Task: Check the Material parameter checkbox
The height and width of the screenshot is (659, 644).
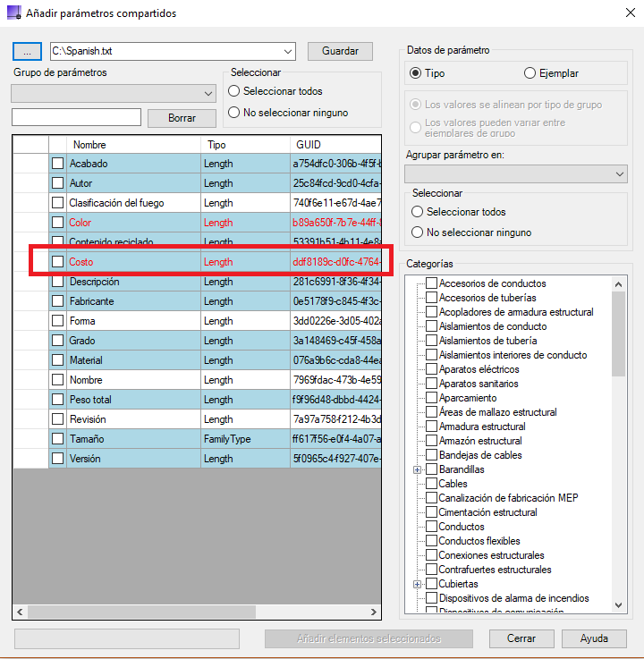Action: (x=57, y=360)
